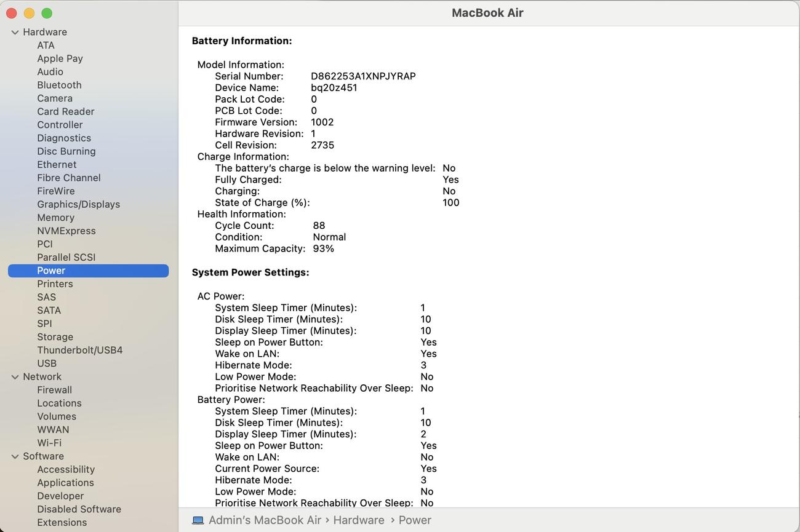Screen dimensions: 800x532
Task: Select Developer under Software
Action: pos(60,496)
